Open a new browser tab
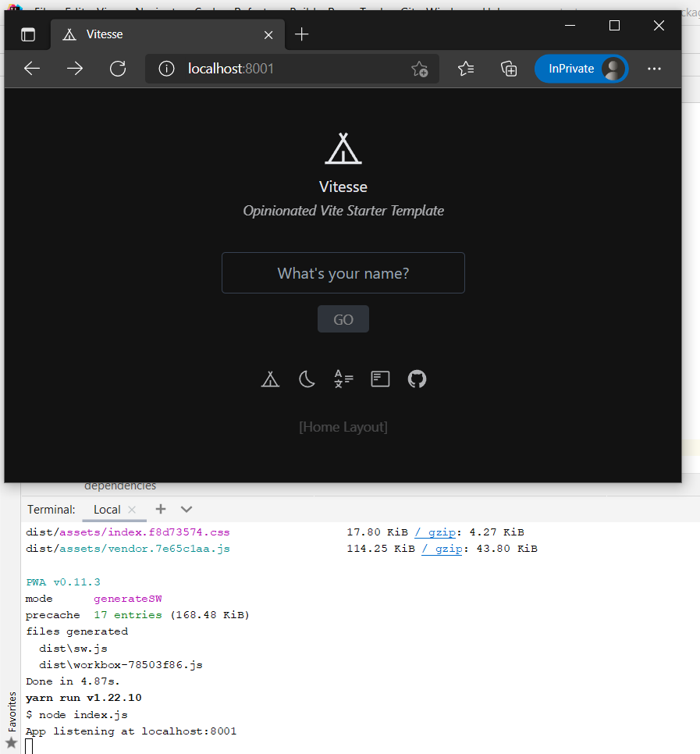The image size is (700, 754). (301, 34)
